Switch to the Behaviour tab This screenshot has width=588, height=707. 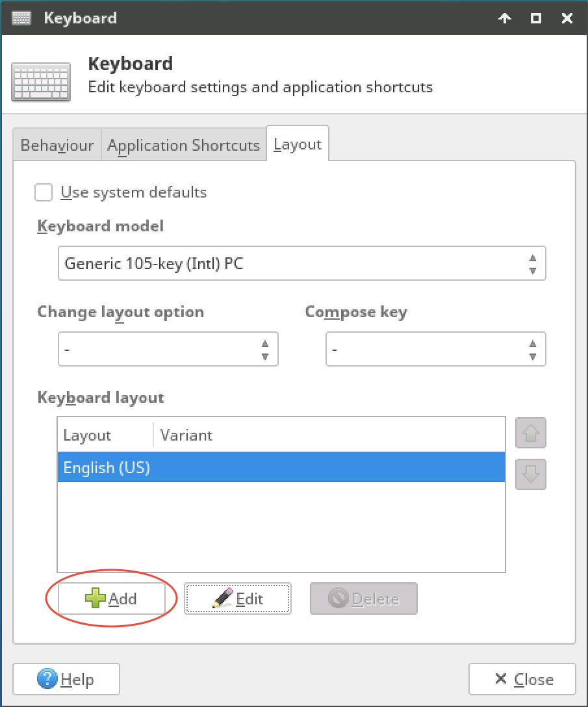pyautogui.click(x=57, y=145)
